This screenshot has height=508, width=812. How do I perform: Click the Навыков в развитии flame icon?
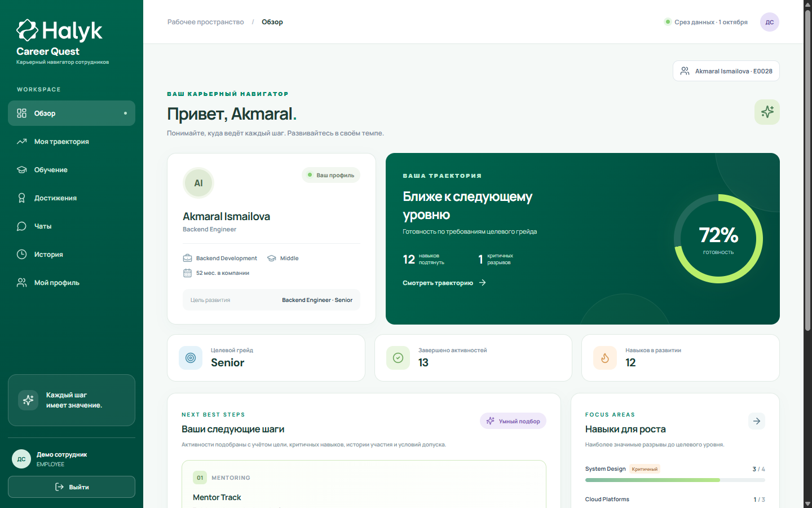(605, 358)
